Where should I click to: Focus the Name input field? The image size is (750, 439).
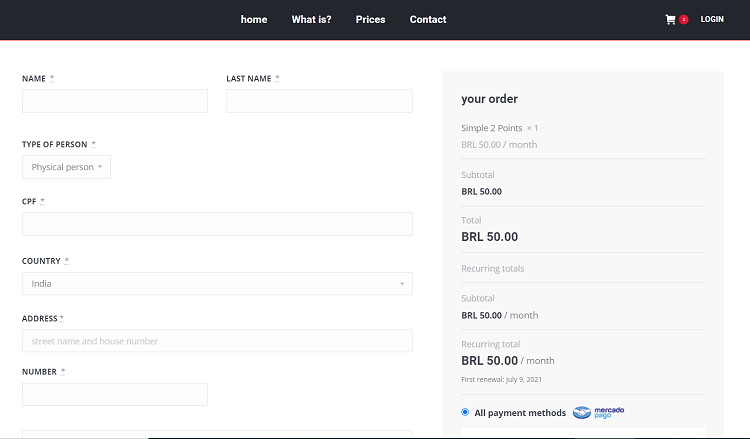[x=115, y=101]
